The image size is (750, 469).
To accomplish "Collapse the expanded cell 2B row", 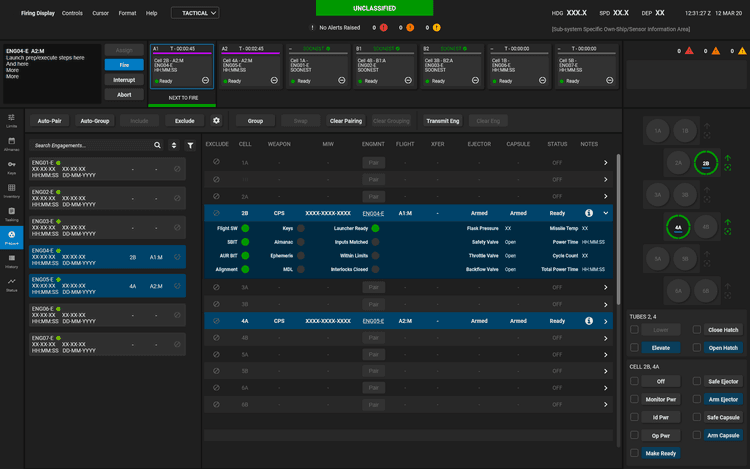I will click(606, 213).
